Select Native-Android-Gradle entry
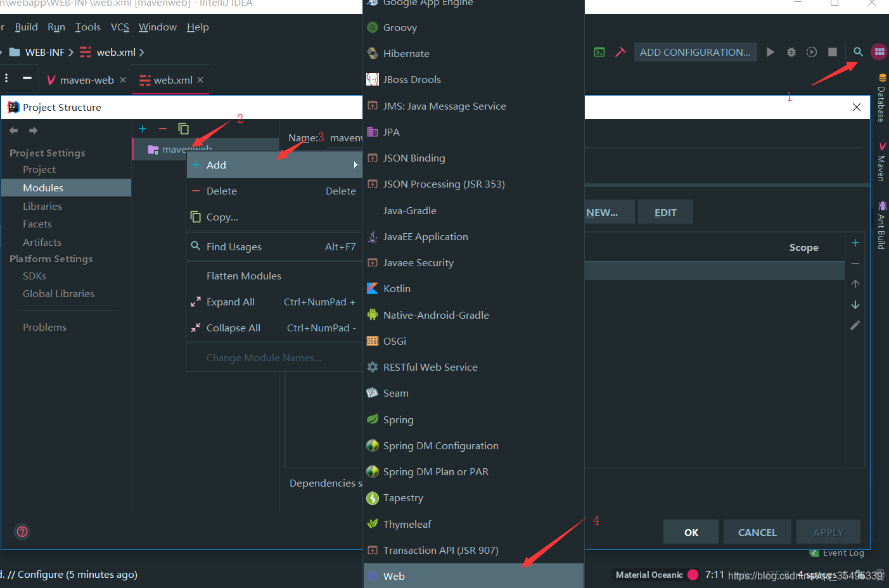 [473, 315]
